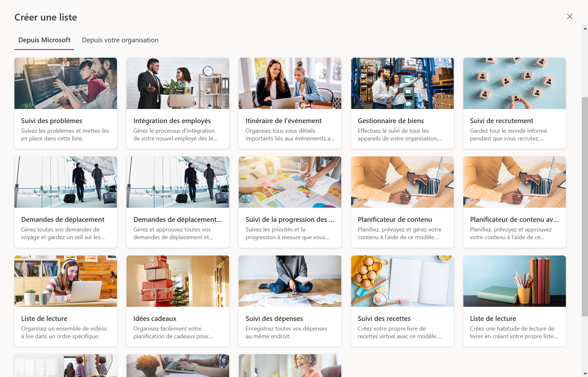Viewport: 588px width, 377px height.
Task: Click the Suivi de recrutement title text
Action: pyautogui.click(x=501, y=121)
